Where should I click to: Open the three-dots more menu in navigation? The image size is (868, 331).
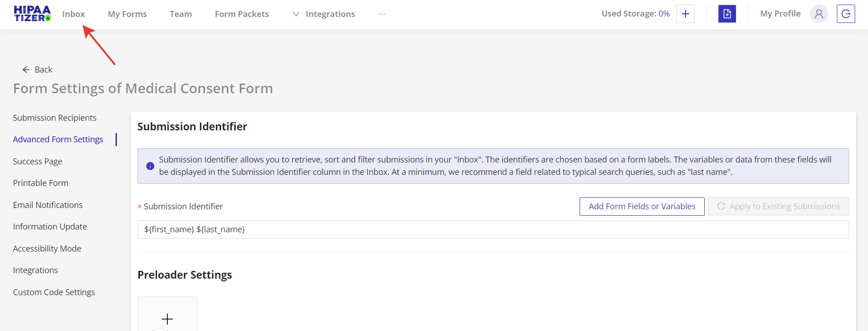click(381, 14)
